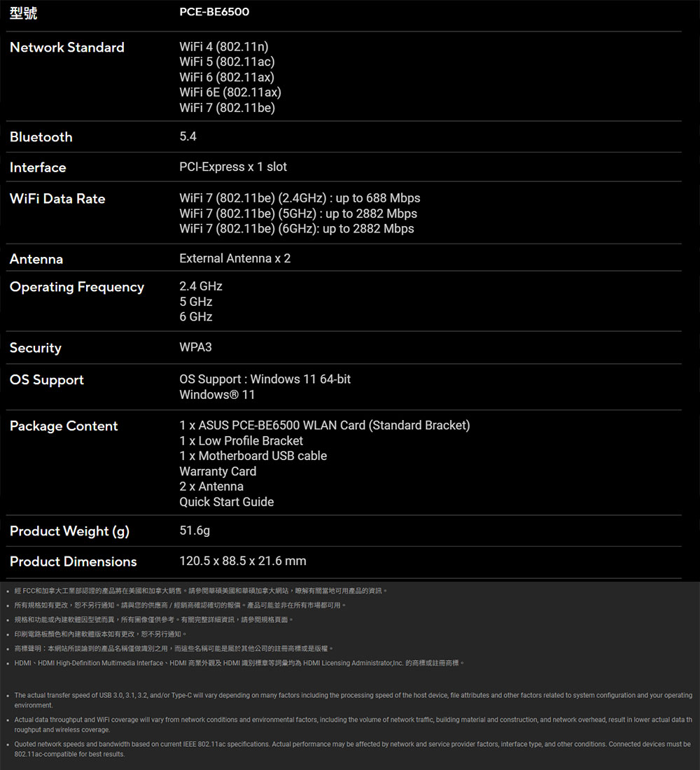Click the "Bluetooth" row label

pos(41,137)
